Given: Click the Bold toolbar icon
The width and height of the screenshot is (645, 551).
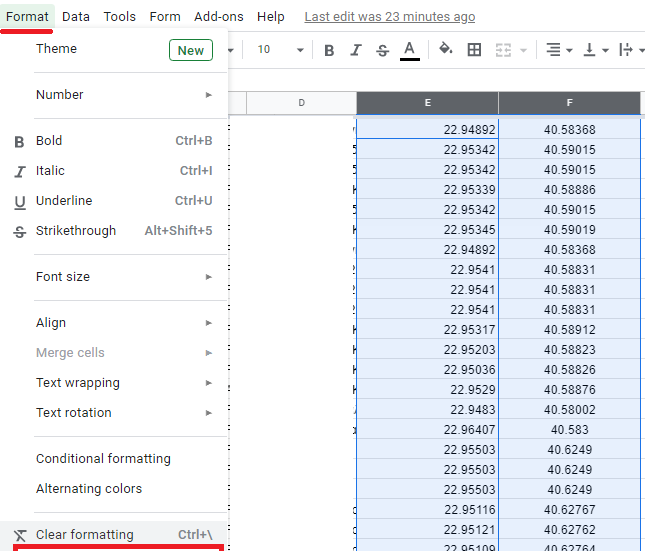Looking at the screenshot, I should click(329, 50).
